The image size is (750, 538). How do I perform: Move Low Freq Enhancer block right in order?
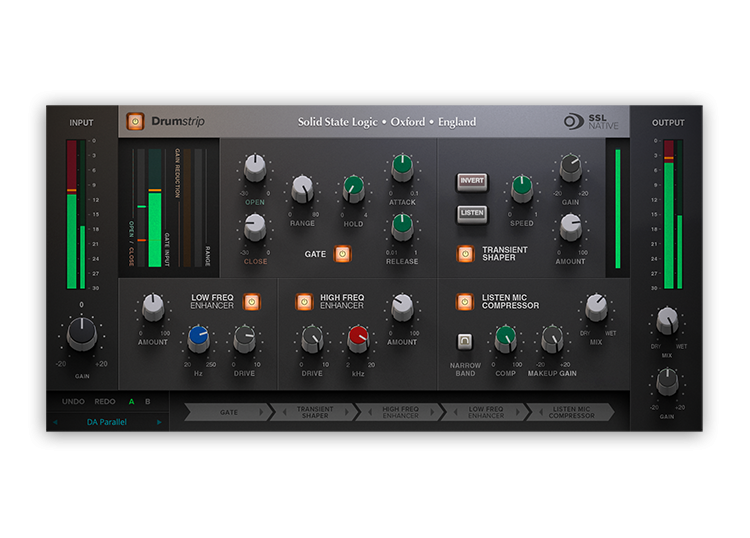(x=518, y=412)
